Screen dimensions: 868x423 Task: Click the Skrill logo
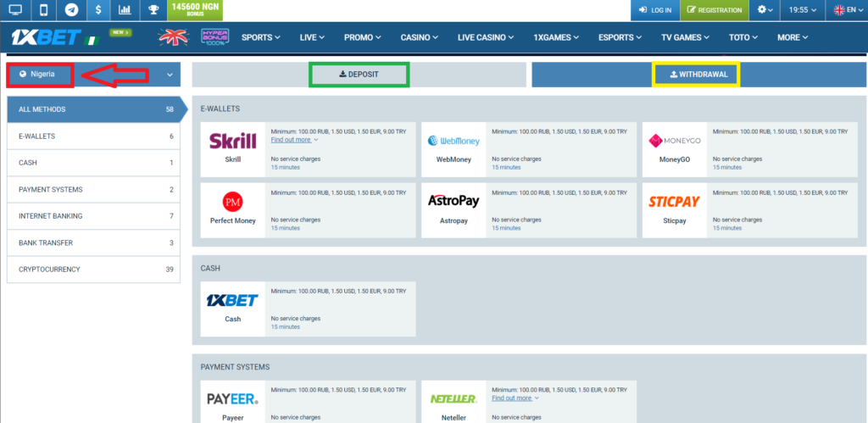coord(233,141)
